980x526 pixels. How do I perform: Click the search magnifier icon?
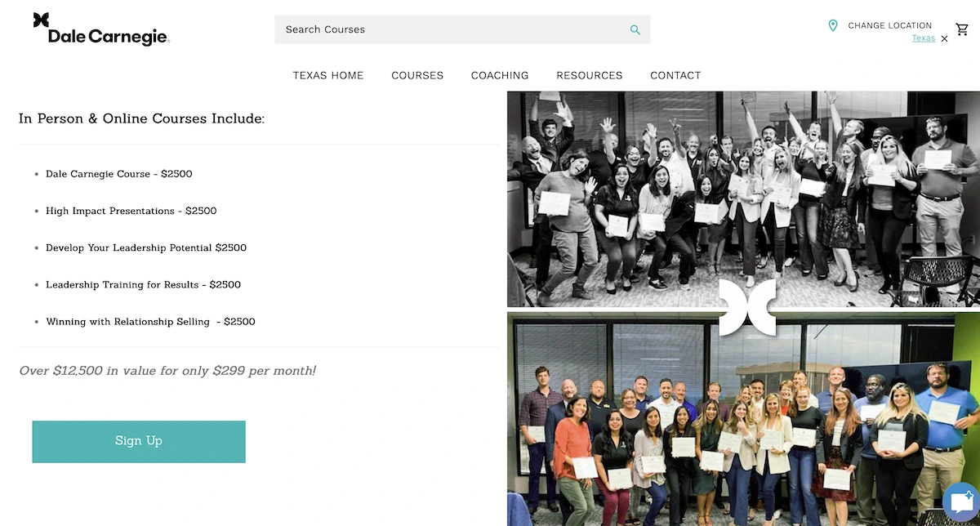click(x=635, y=30)
